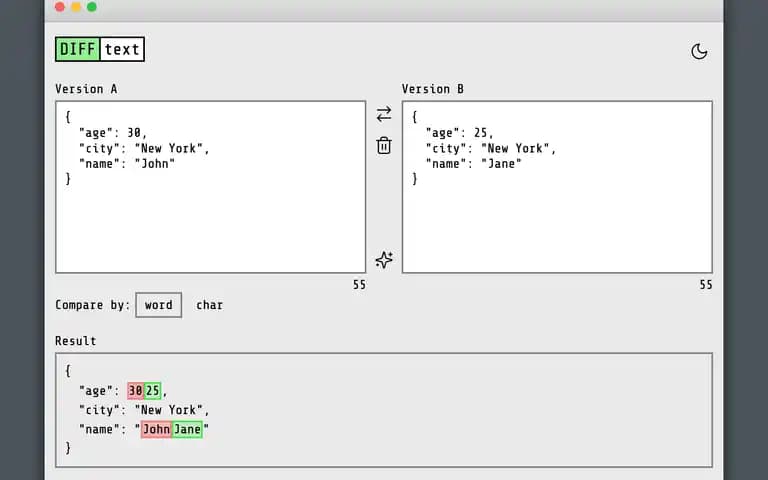Click the Result output panel
The width and height of the screenshot is (768, 480).
[x=384, y=410]
